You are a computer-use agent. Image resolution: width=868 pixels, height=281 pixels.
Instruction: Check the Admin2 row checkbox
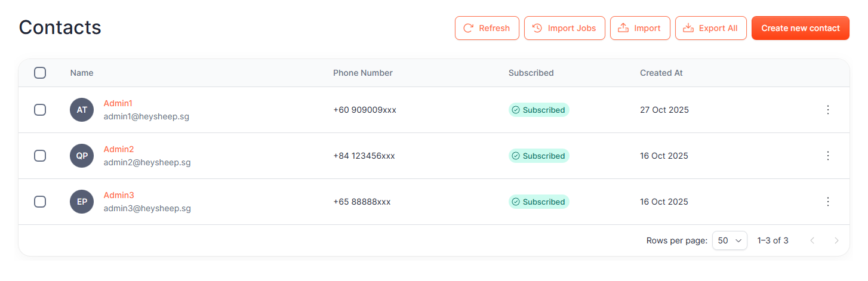[40, 156]
